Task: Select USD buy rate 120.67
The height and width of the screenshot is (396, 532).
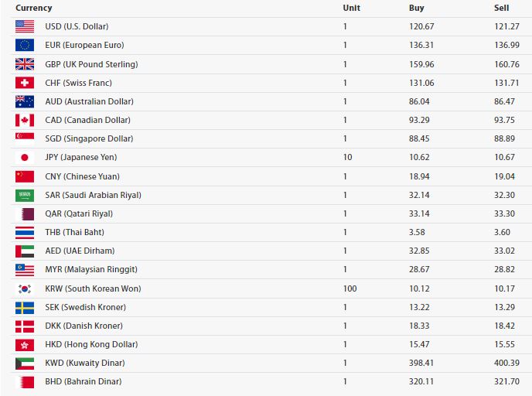Action: [x=421, y=26]
